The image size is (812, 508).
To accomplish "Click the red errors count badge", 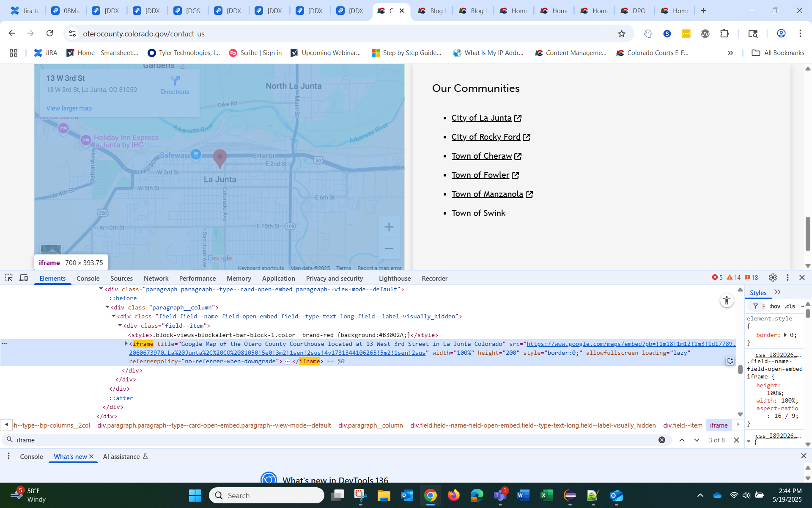I will [x=717, y=278].
